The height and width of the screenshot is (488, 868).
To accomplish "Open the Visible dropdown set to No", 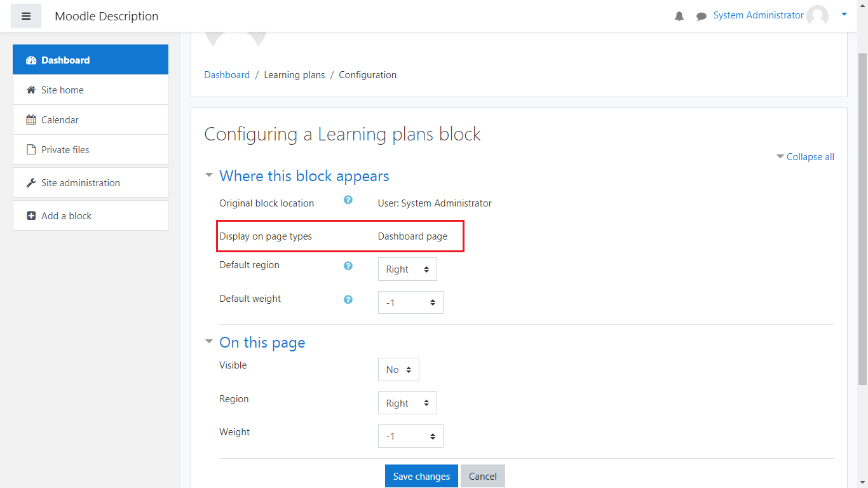I will pyautogui.click(x=398, y=370).
